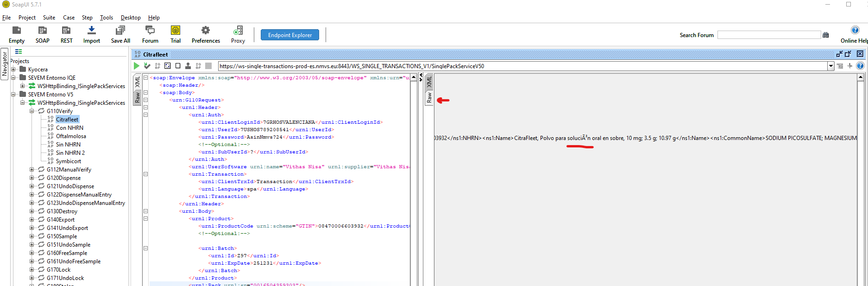Select G150Sample in tree
The height and width of the screenshot is (286, 868).
pyautogui.click(x=62, y=236)
